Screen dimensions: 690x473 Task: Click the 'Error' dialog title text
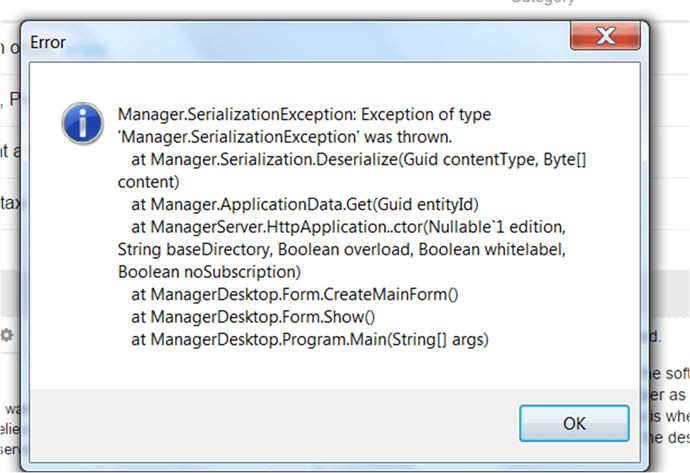(x=49, y=42)
